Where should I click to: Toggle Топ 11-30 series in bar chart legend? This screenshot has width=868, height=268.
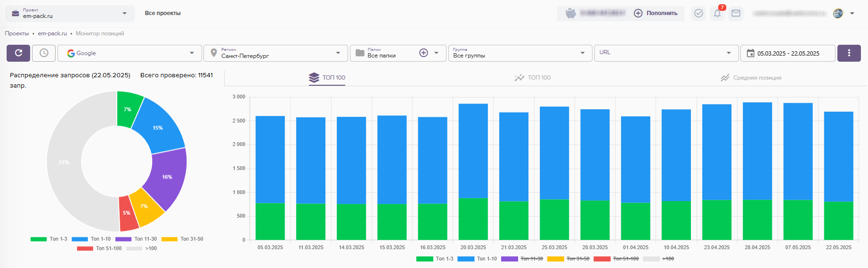(x=522, y=259)
